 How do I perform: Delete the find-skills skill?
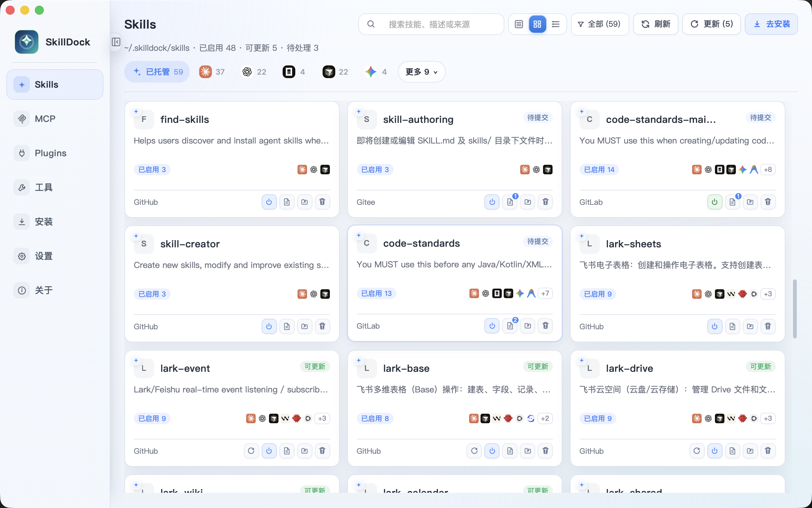tap(322, 202)
